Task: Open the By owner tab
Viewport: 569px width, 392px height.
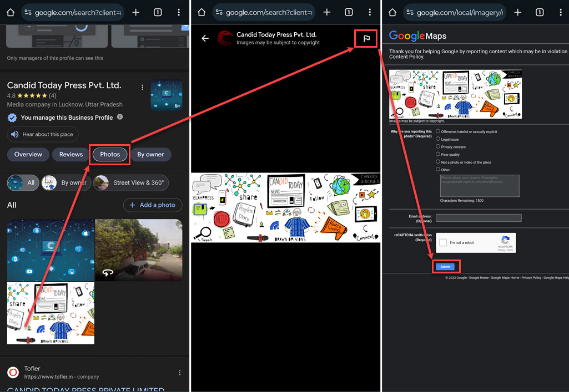Action: point(150,154)
